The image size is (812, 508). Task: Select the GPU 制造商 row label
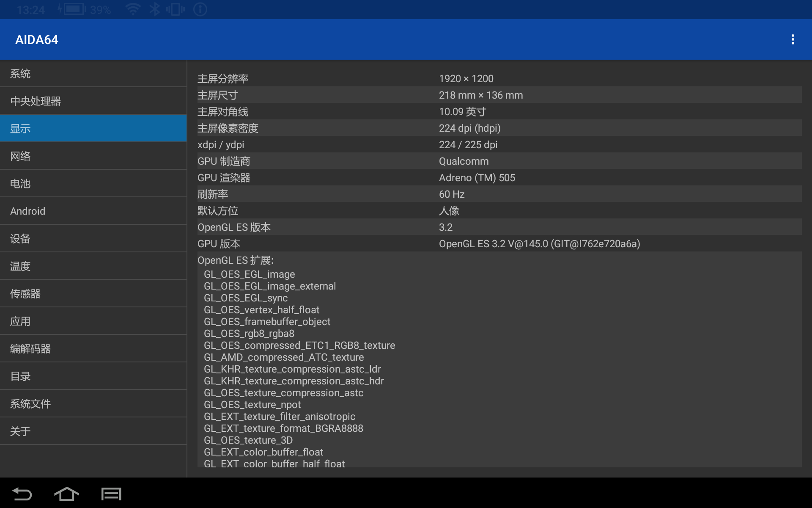[224, 161]
